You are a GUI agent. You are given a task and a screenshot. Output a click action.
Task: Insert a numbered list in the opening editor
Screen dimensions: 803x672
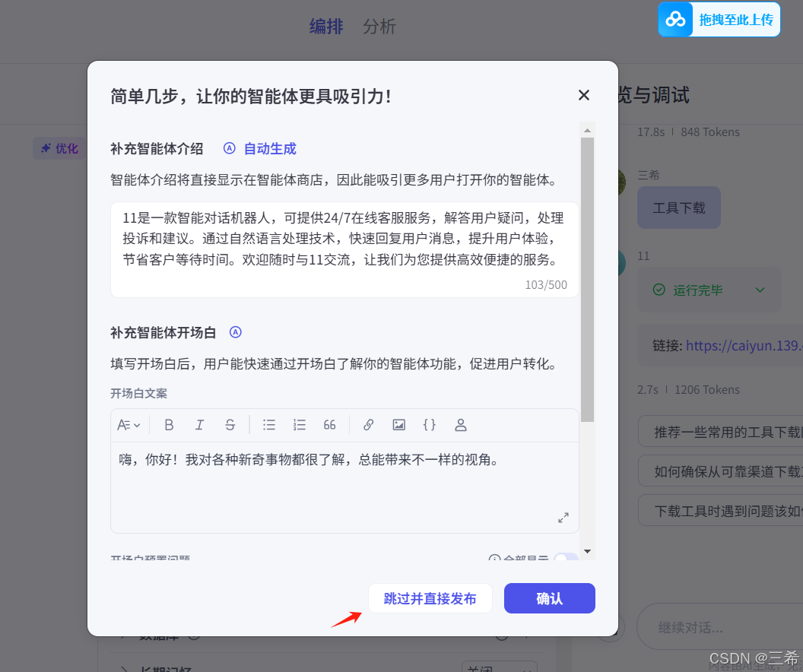pyautogui.click(x=299, y=425)
